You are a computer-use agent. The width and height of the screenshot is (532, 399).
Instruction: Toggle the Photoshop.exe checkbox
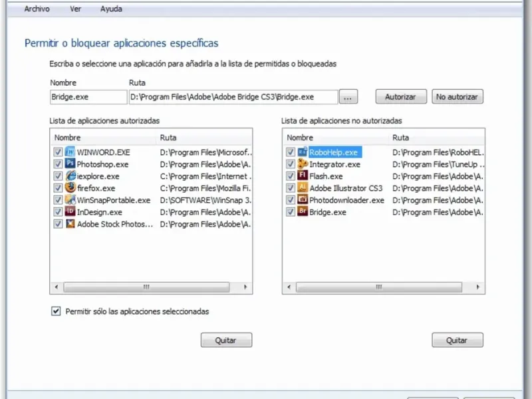click(58, 164)
